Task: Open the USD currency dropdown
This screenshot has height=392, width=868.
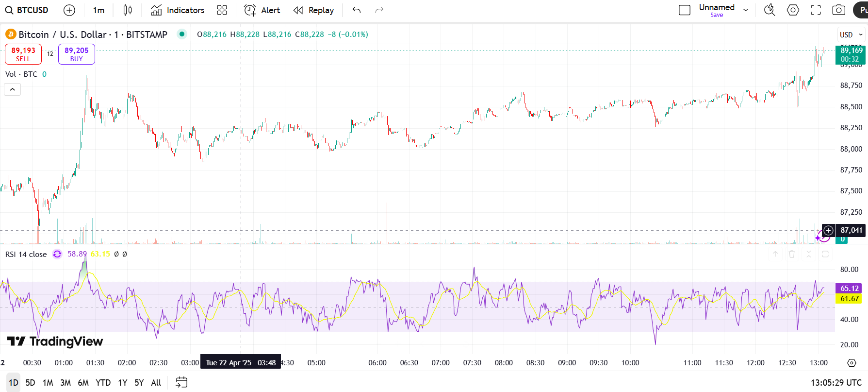Action: [x=852, y=34]
